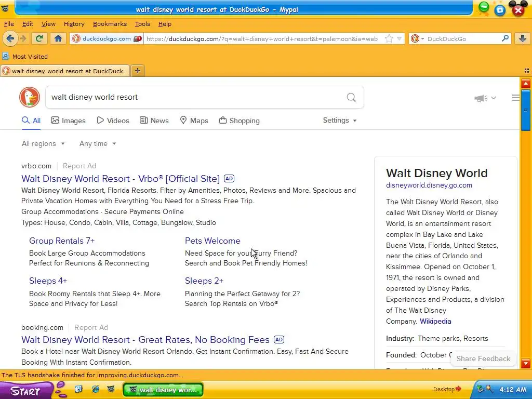Viewport: 532px width, 399px height.
Task: Open the Great Rates, No Booking Fees link
Action: pyautogui.click(x=145, y=340)
